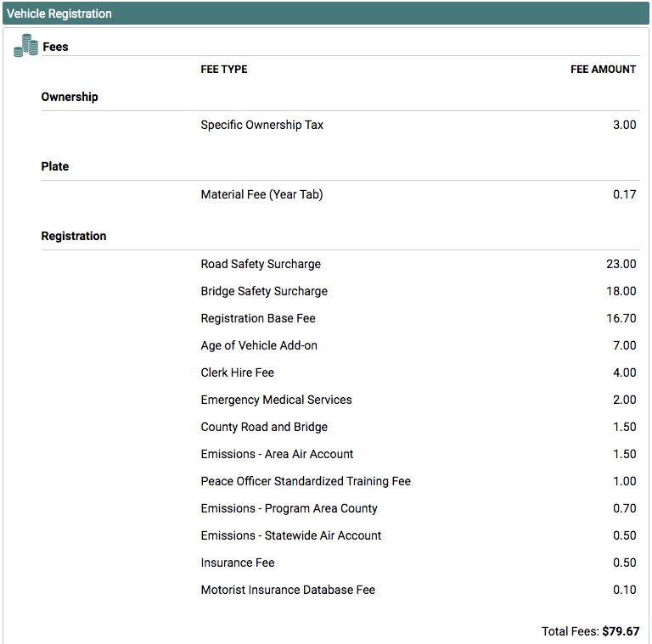The image size is (652, 644).
Task: Click the Insurance Fee label
Action: tap(238, 563)
